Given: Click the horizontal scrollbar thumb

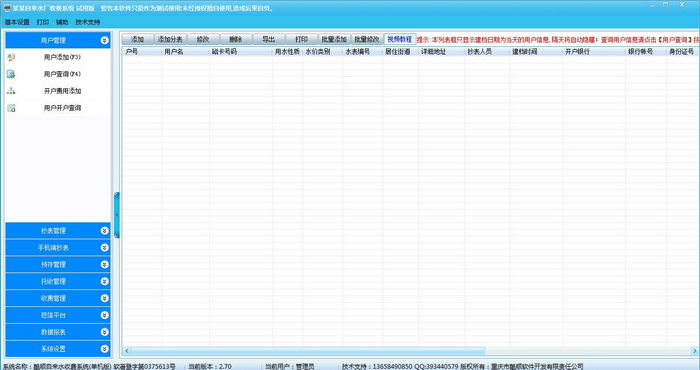Looking at the screenshot, I should [308, 351].
